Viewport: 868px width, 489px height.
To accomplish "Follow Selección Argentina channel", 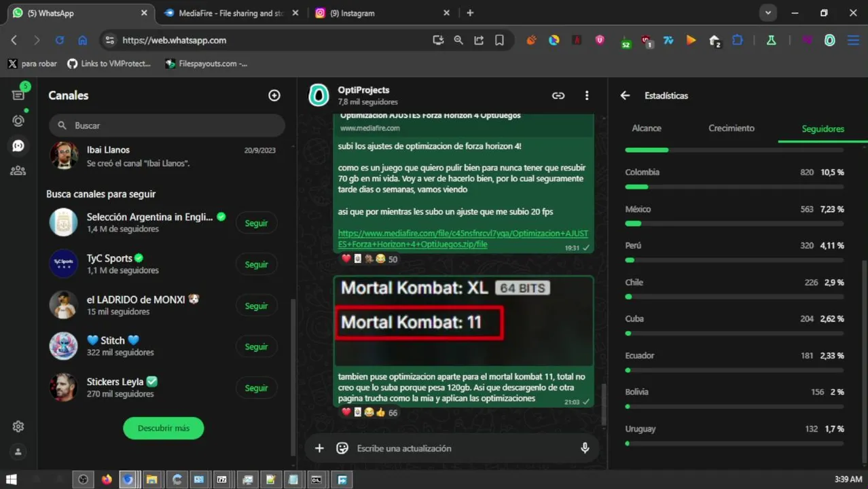I will coord(256,223).
